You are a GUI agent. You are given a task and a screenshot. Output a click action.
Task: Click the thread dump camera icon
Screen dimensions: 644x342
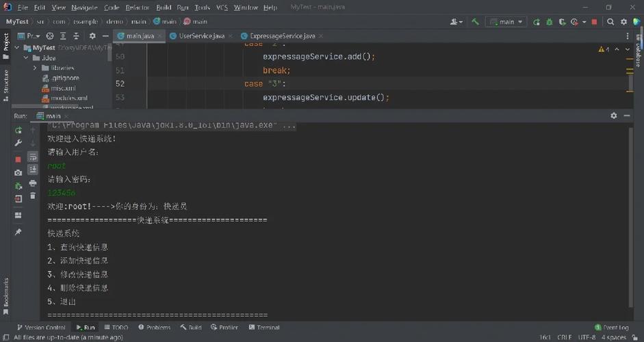(18, 173)
